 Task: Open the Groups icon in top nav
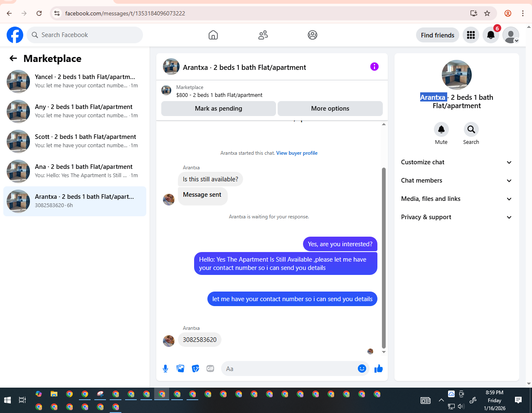coord(313,35)
